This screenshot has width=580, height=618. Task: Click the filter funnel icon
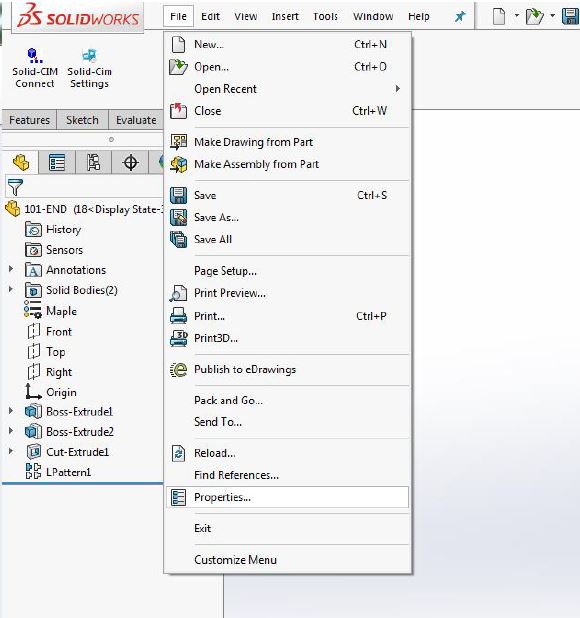[x=15, y=187]
